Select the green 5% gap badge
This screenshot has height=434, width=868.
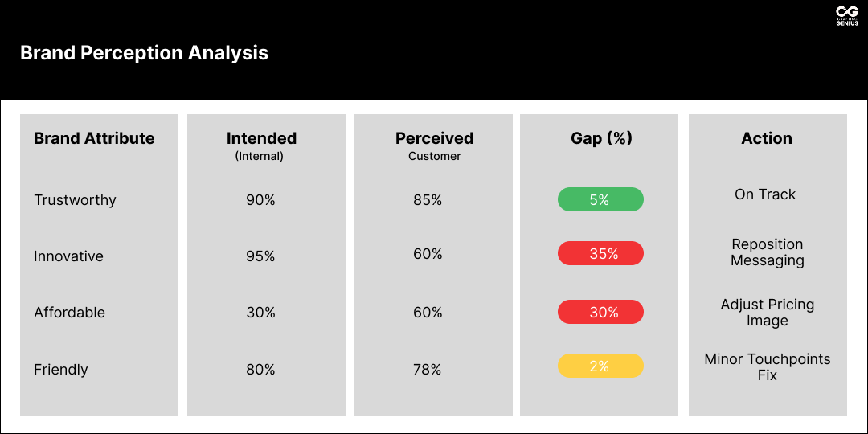coord(600,199)
